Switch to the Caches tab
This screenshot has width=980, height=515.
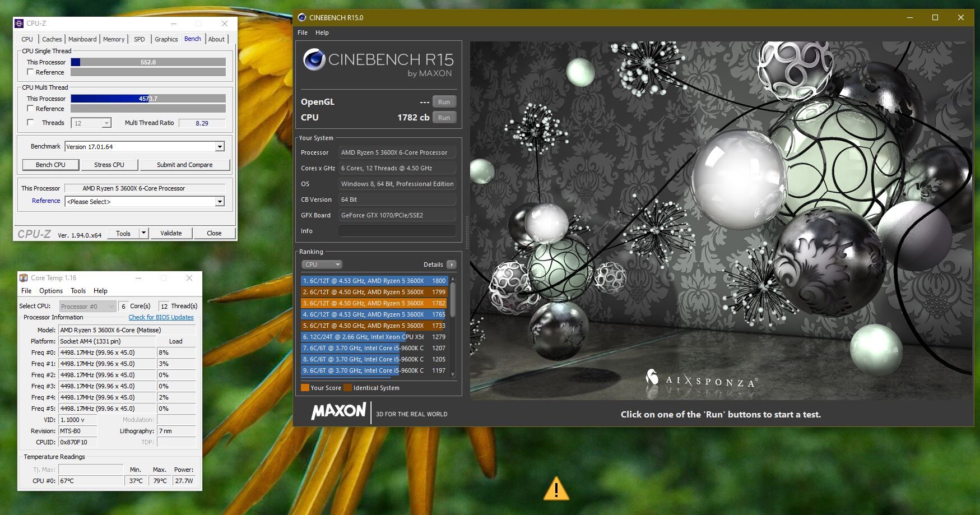click(x=52, y=39)
